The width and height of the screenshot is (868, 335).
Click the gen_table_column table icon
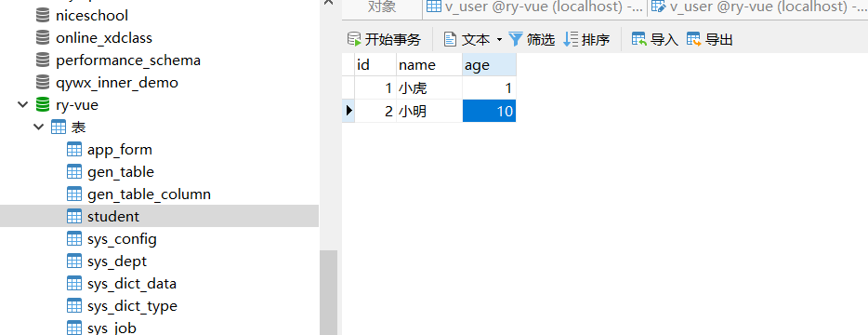[74, 194]
